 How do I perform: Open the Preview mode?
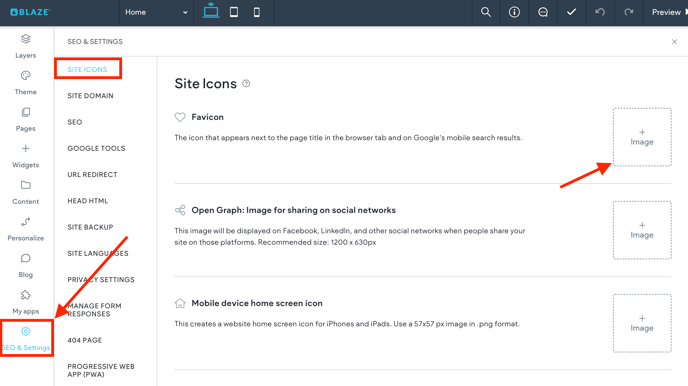pyautogui.click(x=668, y=12)
